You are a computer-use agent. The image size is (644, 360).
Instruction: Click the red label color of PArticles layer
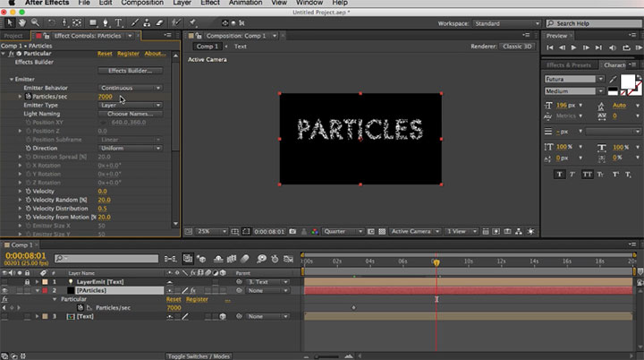point(45,290)
